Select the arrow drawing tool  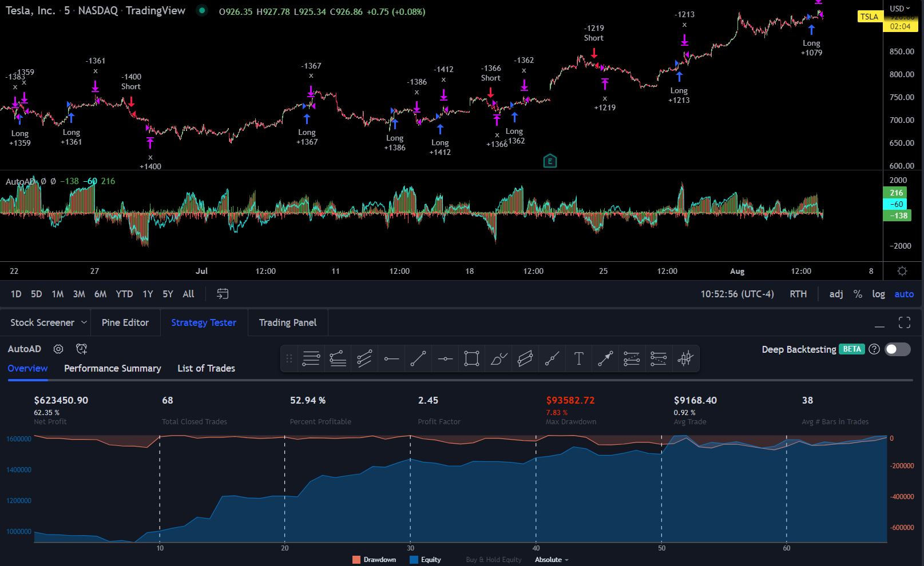coord(605,359)
